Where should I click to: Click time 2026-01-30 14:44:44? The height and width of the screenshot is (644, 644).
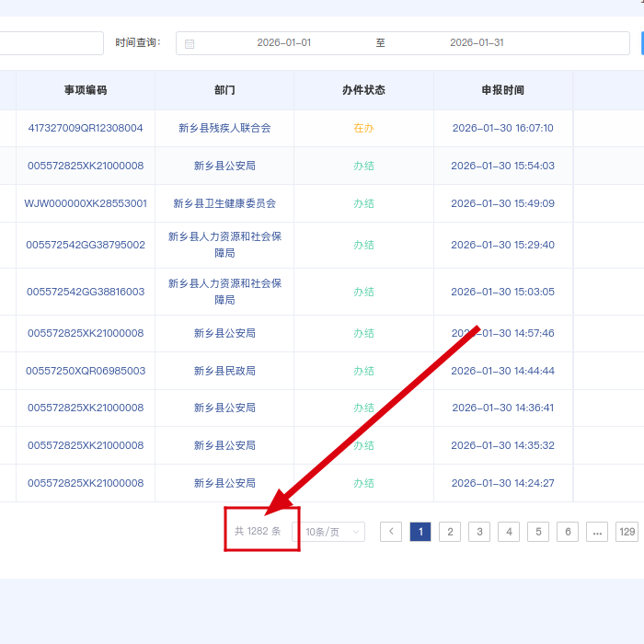coord(503,371)
